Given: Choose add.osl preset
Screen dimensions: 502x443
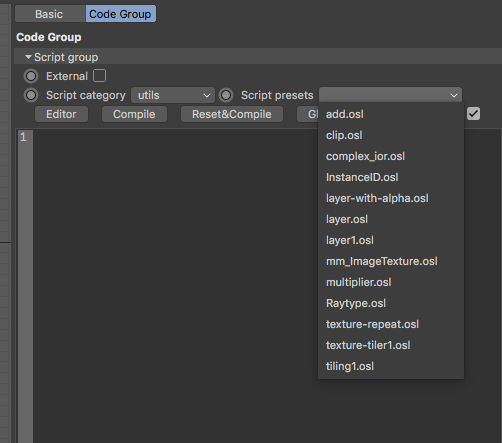Looking at the screenshot, I should point(391,114).
